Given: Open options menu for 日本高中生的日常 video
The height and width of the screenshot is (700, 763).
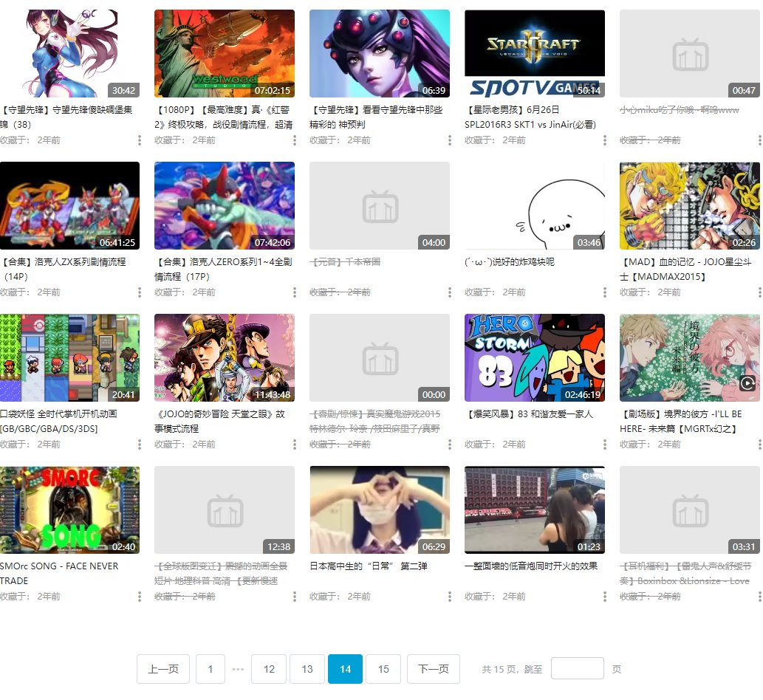Looking at the screenshot, I should (450, 597).
